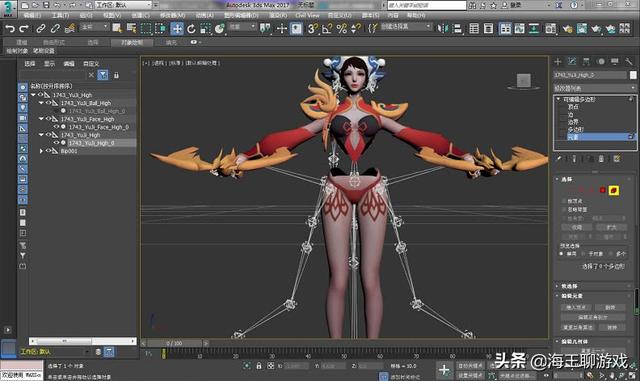The height and width of the screenshot is (381, 640).
Task: Click the Align tool icon
Action: pos(458,29)
